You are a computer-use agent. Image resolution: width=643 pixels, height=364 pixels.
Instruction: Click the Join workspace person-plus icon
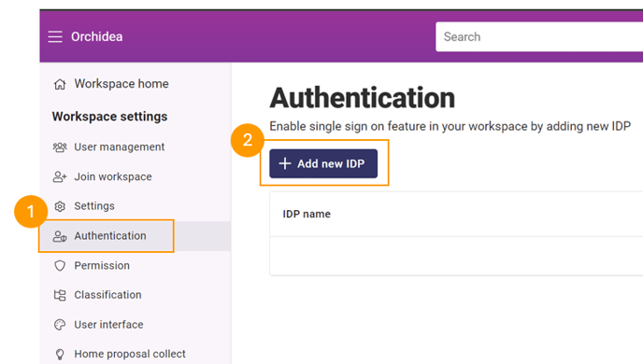pos(60,177)
